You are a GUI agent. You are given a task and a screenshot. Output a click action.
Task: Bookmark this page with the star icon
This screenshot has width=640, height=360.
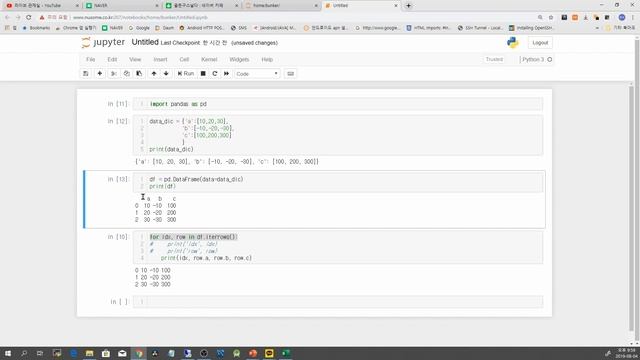coord(551,17)
